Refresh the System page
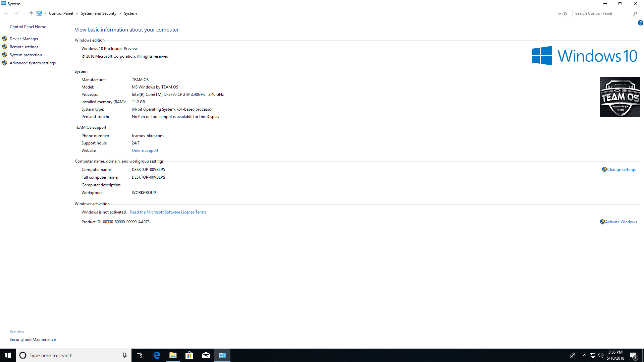Image resolution: width=644 pixels, height=362 pixels. pyautogui.click(x=566, y=13)
